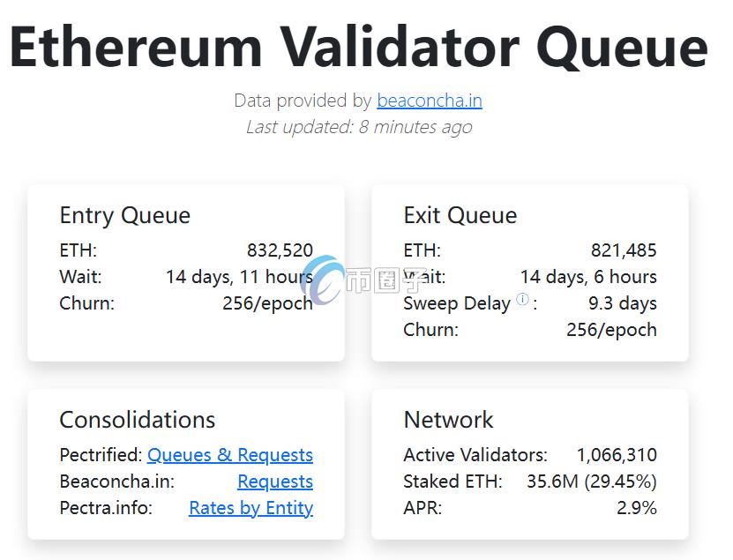Click the Sweep Delay info icon
Image resolution: width=733 pixels, height=560 pixels.
pyautogui.click(x=522, y=300)
